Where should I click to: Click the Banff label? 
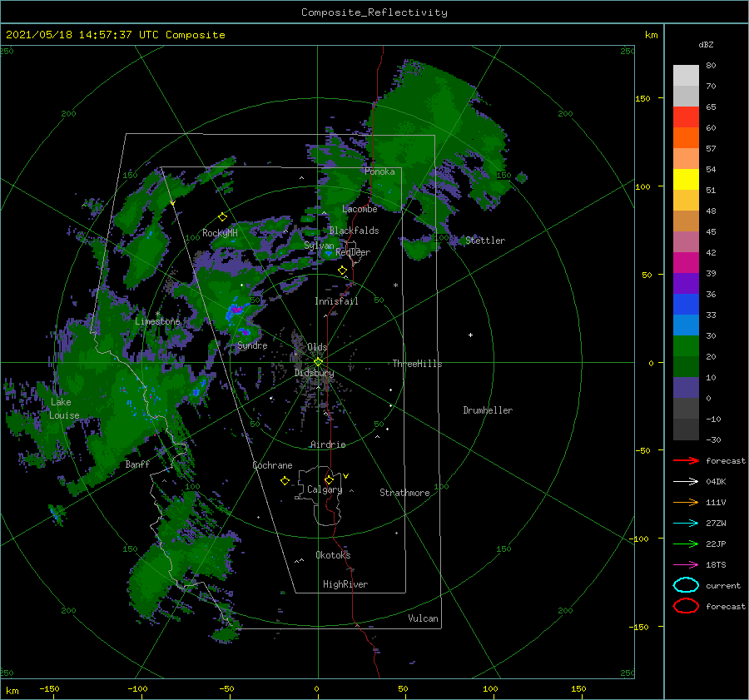pyautogui.click(x=137, y=464)
